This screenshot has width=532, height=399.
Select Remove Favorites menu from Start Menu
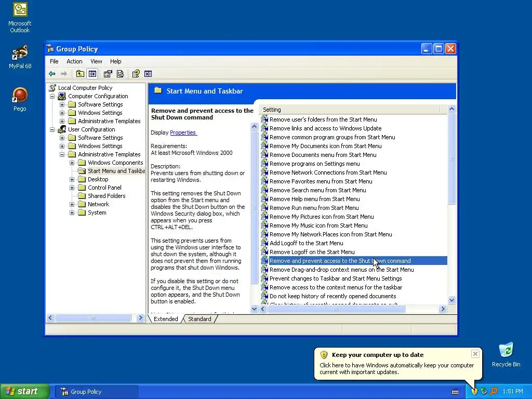[x=321, y=181]
